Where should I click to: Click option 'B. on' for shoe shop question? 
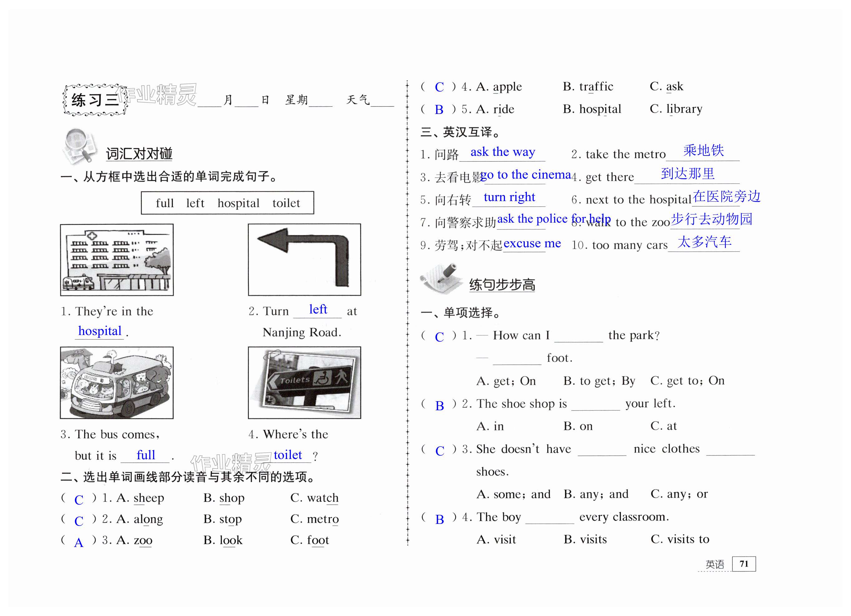point(578,426)
